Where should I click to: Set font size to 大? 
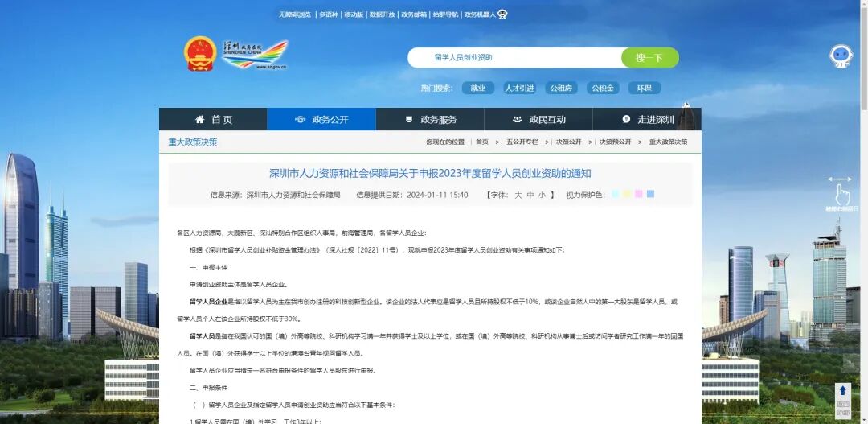tap(518, 195)
